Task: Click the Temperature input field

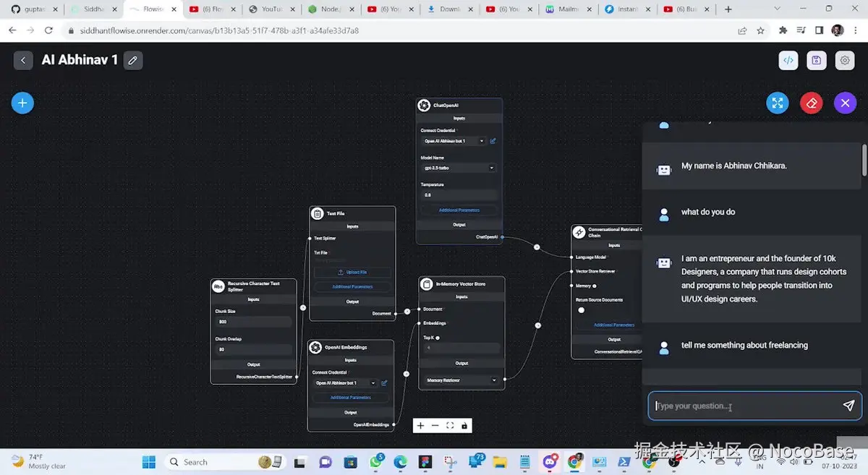Action: click(x=459, y=195)
